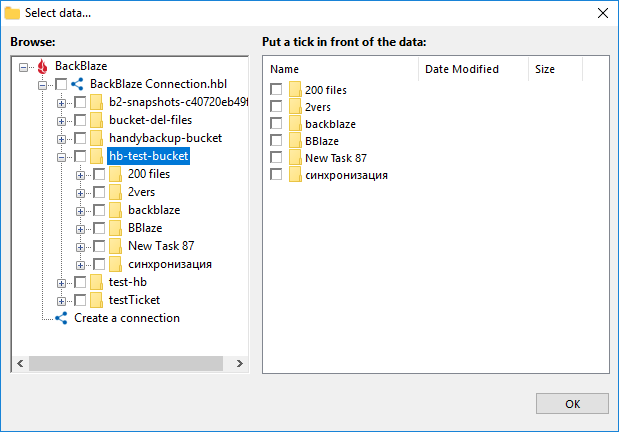Collapse the hb-test-bucket node
The height and width of the screenshot is (432, 619).
pos(61,157)
